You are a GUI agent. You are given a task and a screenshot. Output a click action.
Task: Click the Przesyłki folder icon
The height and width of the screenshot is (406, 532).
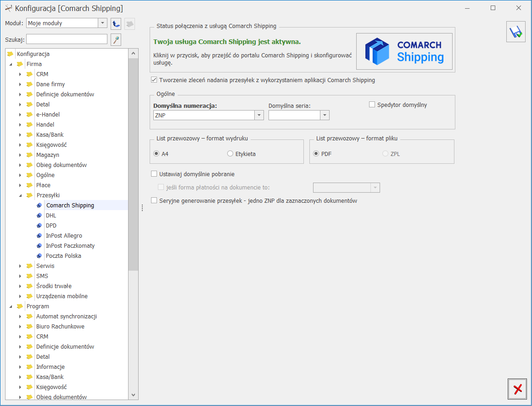(29, 195)
